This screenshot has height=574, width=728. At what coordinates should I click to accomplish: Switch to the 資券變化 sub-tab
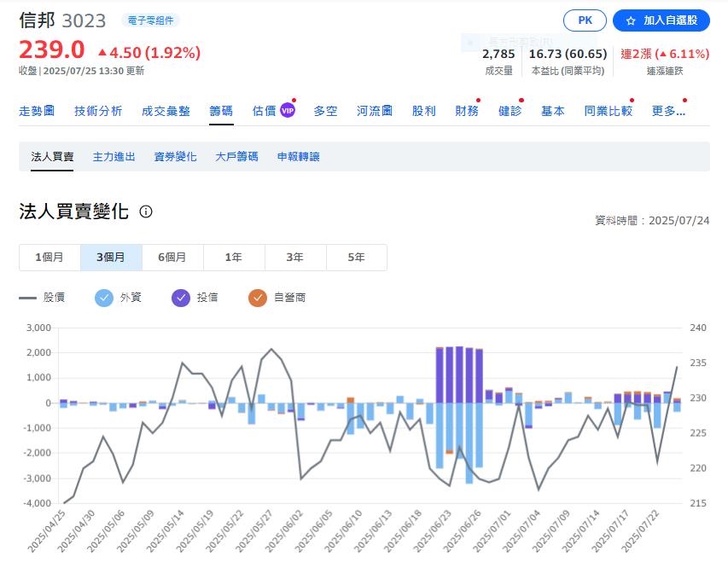[175, 157]
